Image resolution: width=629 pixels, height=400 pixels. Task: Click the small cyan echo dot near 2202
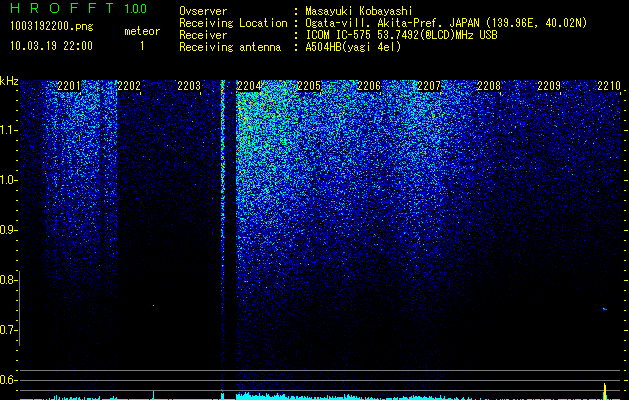[x=153, y=305]
